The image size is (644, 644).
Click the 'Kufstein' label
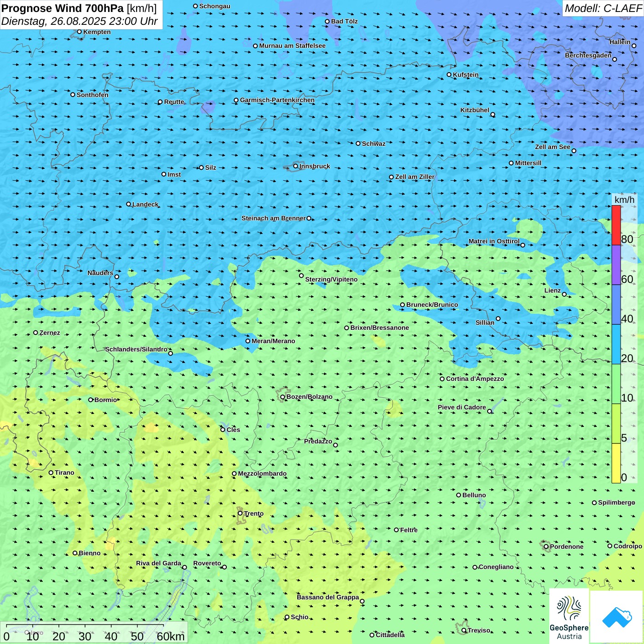click(x=466, y=75)
